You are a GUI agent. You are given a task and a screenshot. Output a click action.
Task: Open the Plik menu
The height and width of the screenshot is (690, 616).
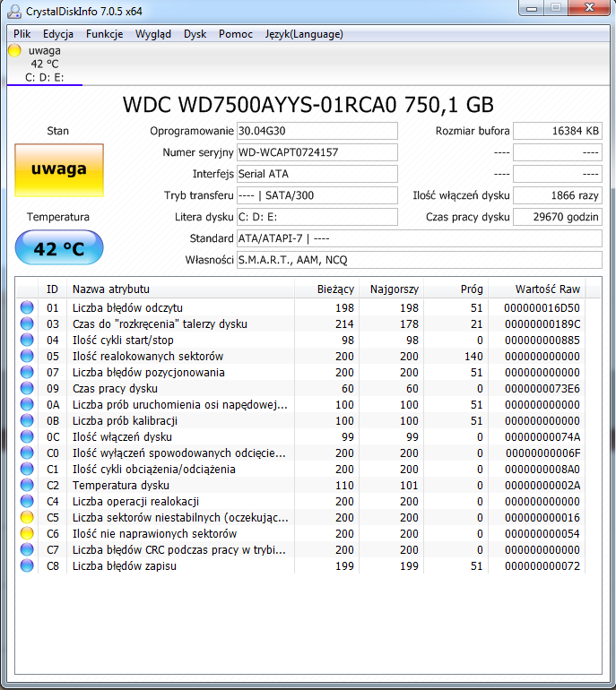tap(22, 34)
